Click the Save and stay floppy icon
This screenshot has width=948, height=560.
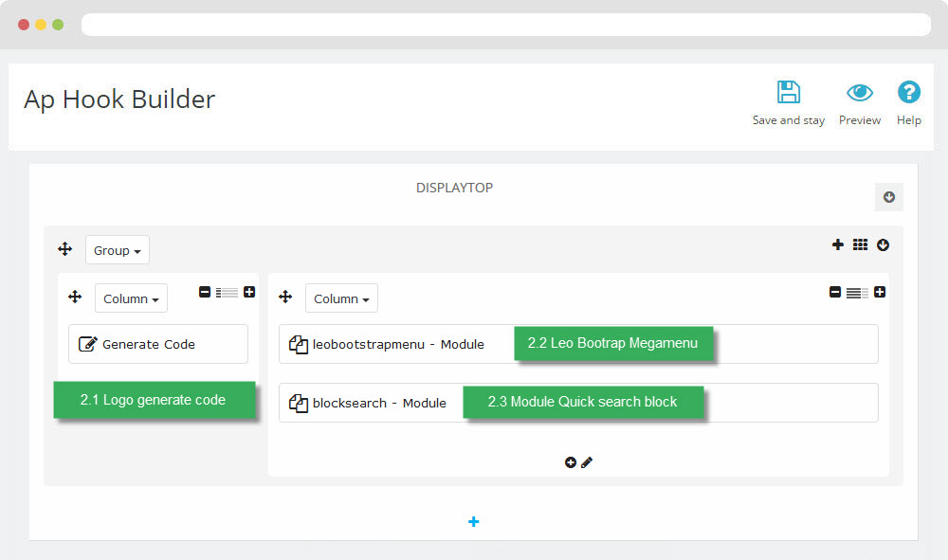pyautogui.click(x=789, y=93)
